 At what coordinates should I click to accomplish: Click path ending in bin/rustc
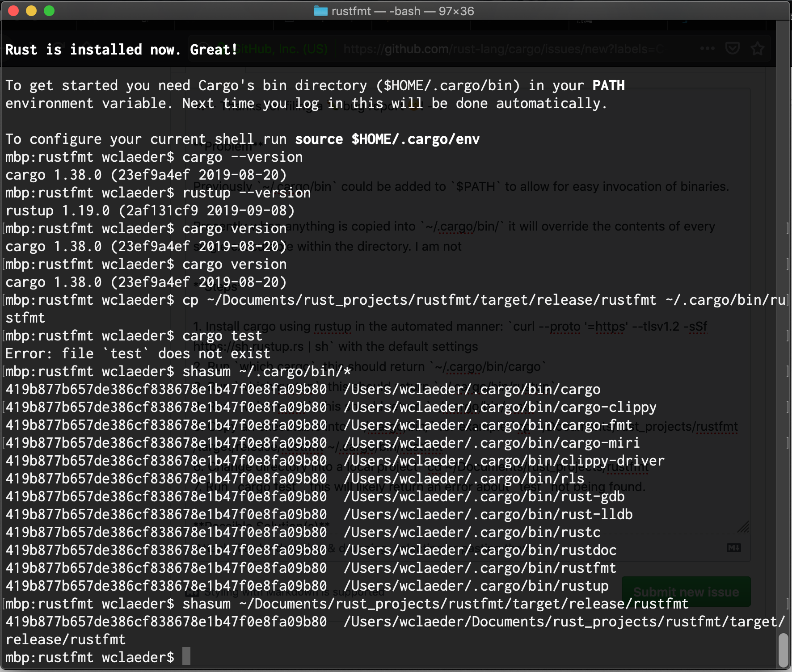click(472, 533)
